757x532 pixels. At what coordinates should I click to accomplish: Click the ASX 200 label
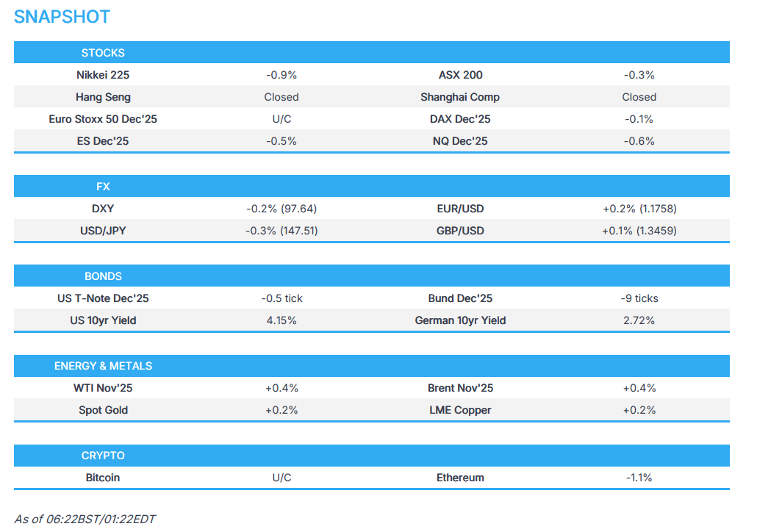(x=460, y=75)
